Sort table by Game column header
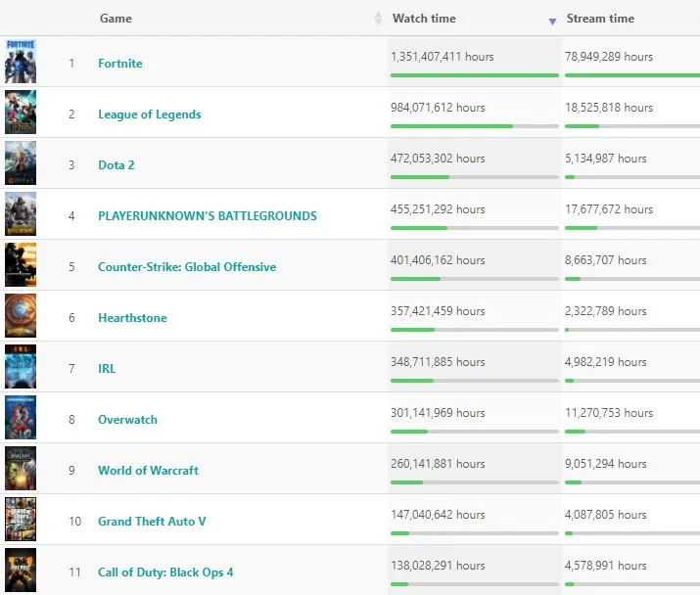Viewport: 700px width, 595px height. point(116,19)
